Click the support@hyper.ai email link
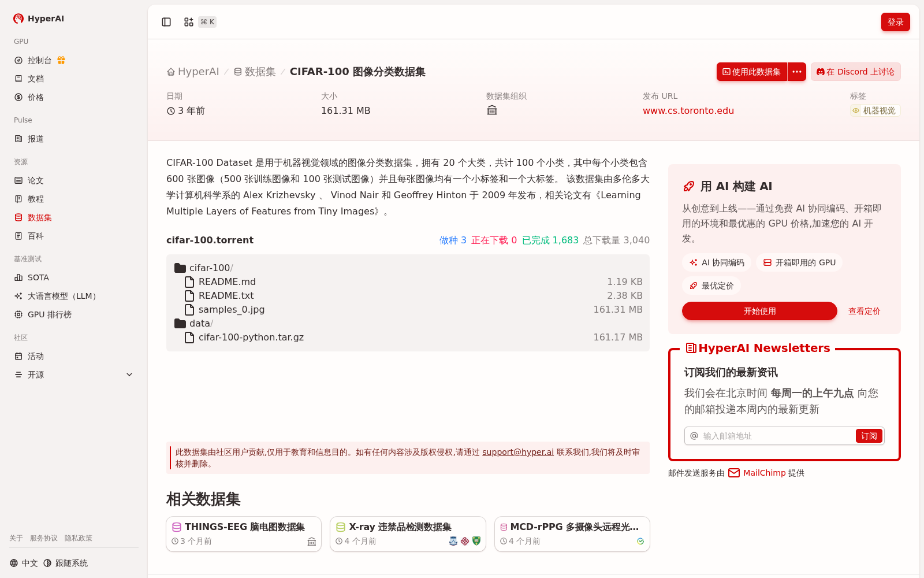This screenshot has height=578, width=924. pyautogui.click(x=518, y=452)
